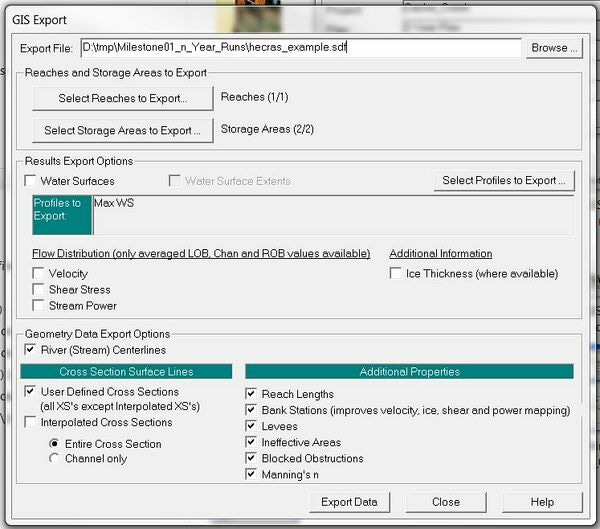
Task: Enable the Water Surfaces checkbox
Action: 30,181
